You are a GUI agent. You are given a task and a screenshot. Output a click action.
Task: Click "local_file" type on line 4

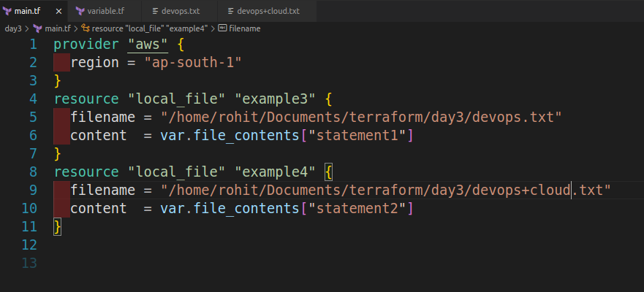point(177,99)
